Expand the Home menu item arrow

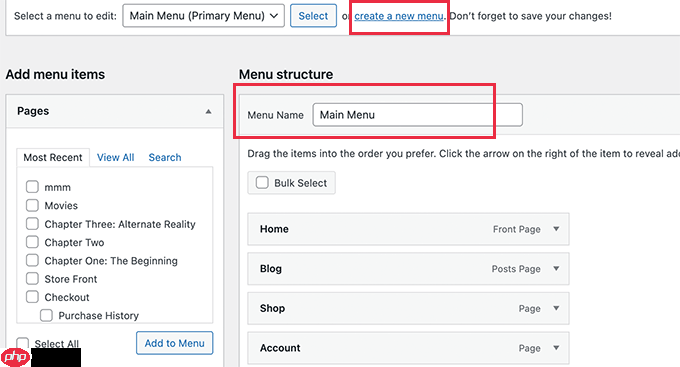(556, 229)
